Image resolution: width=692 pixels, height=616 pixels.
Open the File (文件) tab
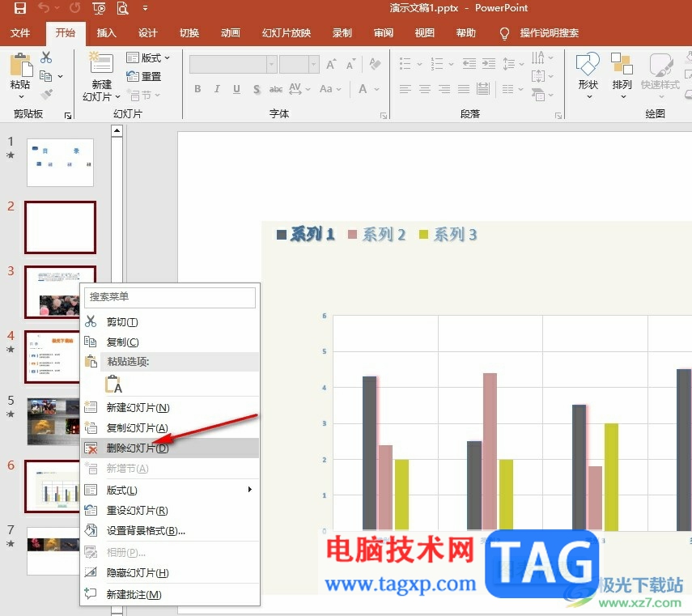pyautogui.click(x=20, y=33)
